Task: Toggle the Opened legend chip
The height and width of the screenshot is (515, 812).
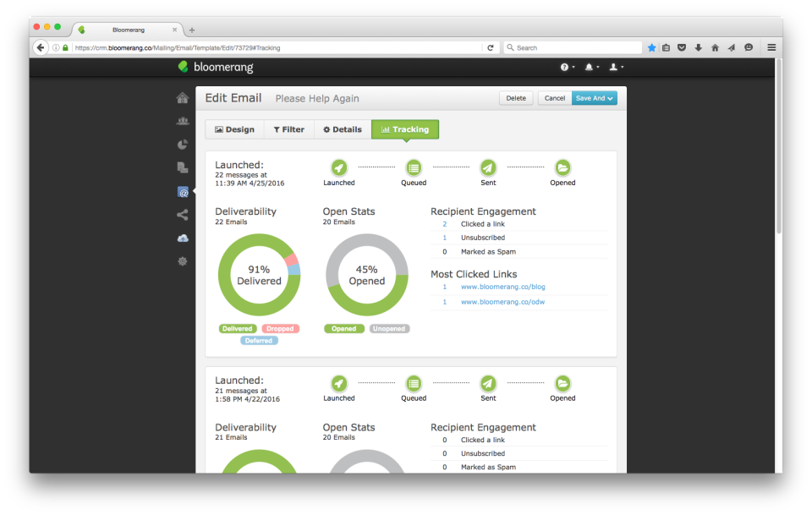Action: pos(344,329)
